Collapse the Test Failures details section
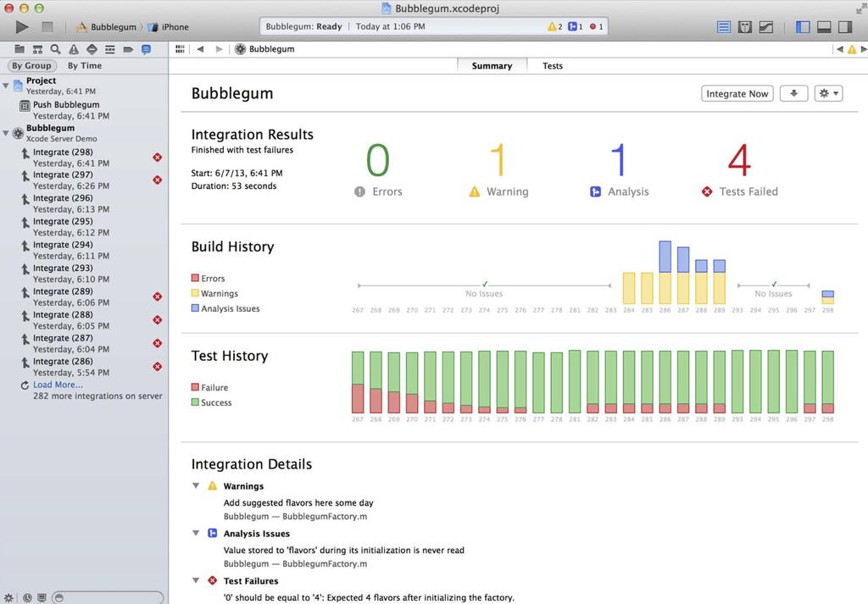868x604 pixels. click(196, 581)
